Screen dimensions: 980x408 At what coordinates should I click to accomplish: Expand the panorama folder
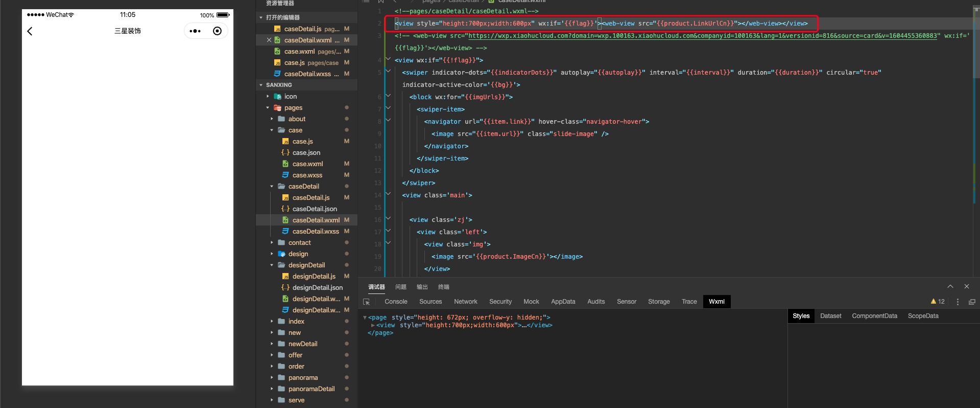click(x=272, y=377)
